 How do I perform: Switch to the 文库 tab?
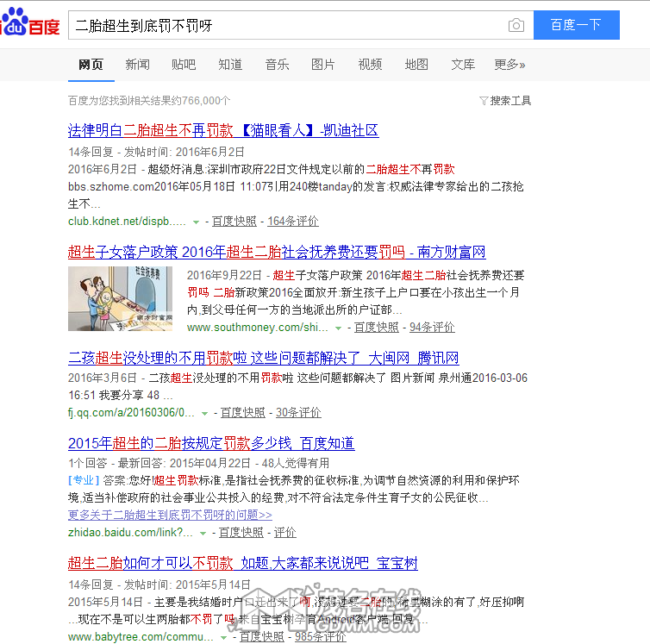pyautogui.click(x=463, y=65)
